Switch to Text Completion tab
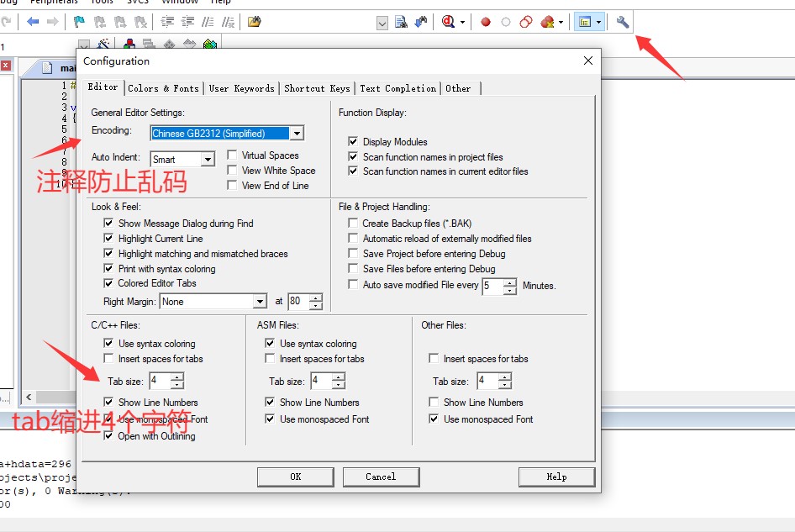Image resolution: width=795 pixels, height=532 pixels. coord(398,88)
